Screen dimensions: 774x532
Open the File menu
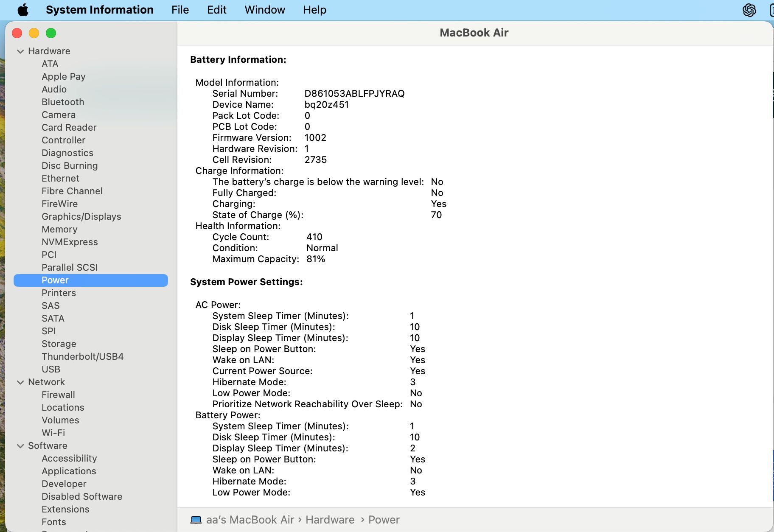tap(180, 10)
